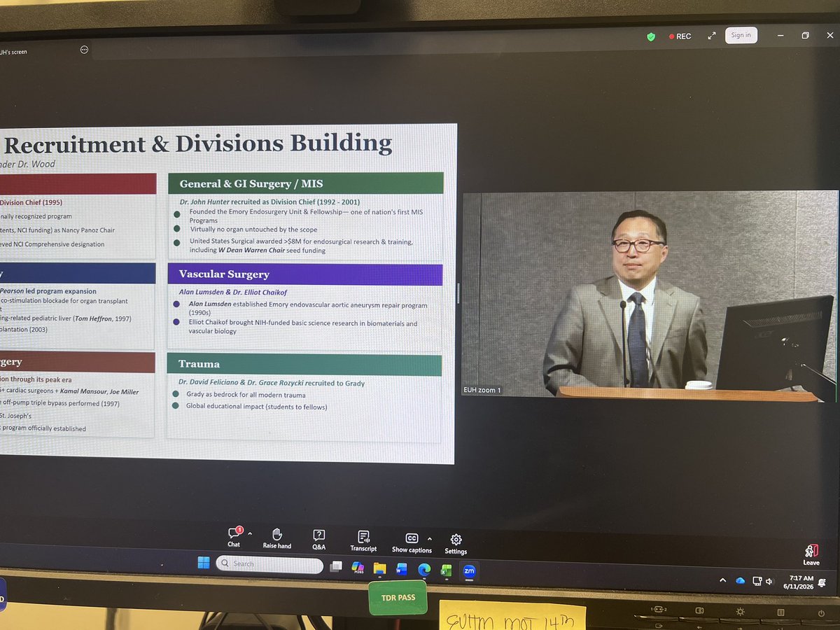Screen dimensions: 840x630
Task: Click the EUH zoom 1 speaker video
Action: pyautogui.click(x=650, y=296)
